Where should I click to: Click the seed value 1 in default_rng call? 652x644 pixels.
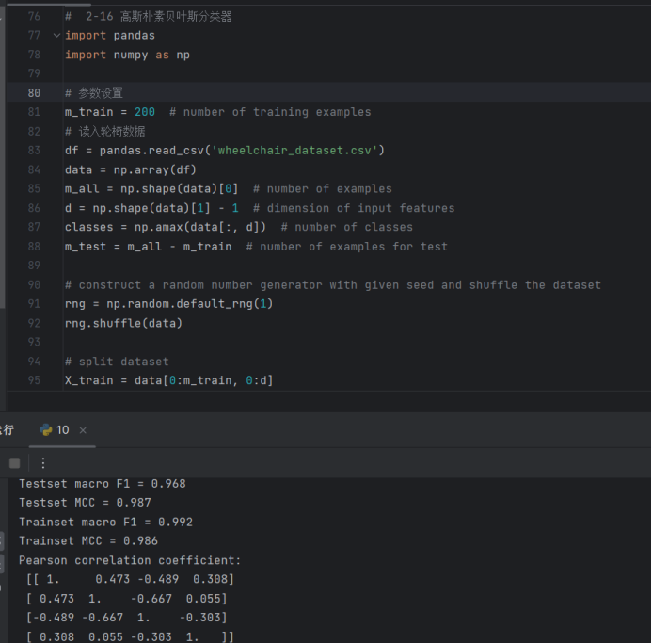coord(262,304)
